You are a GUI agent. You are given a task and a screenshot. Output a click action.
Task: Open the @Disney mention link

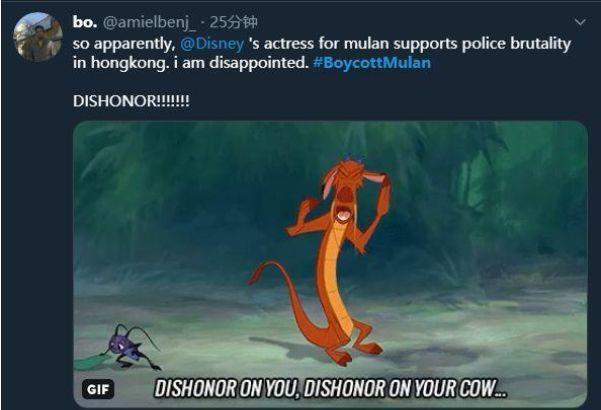pyautogui.click(x=212, y=44)
